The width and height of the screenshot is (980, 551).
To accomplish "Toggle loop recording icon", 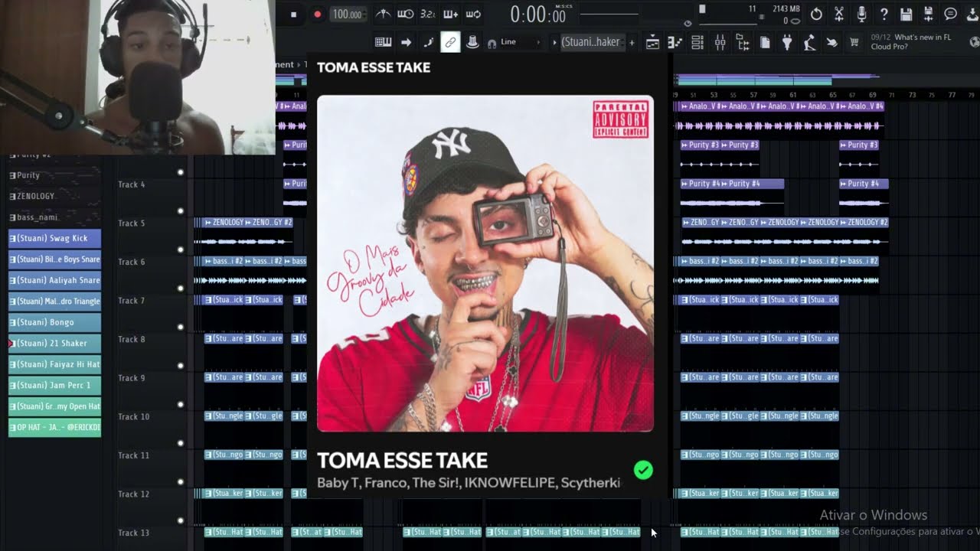I will click(x=473, y=14).
